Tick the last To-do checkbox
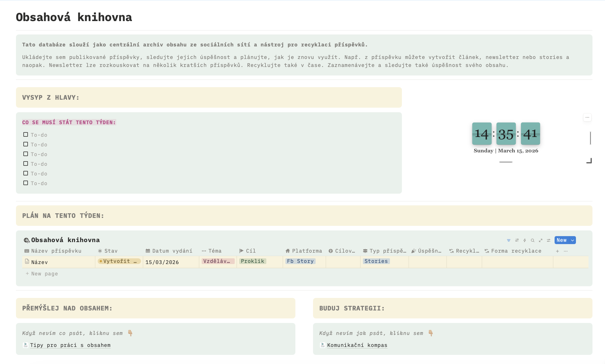 pos(26,183)
